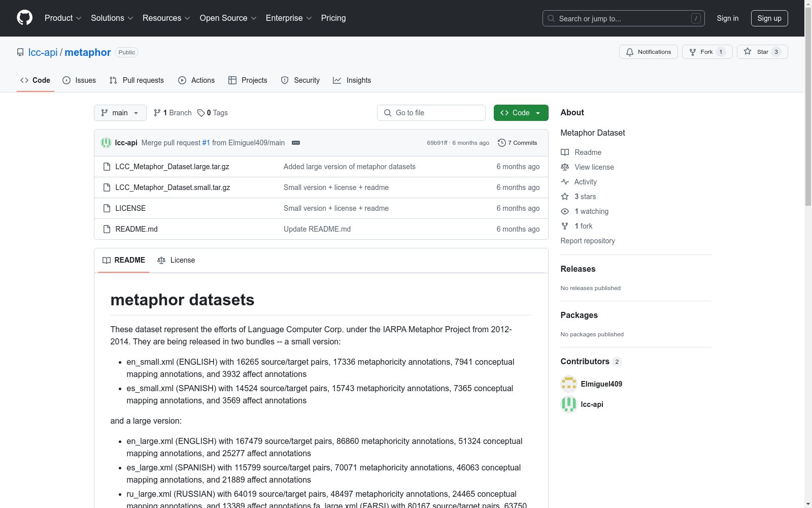Image resolution: width=812 pixels, height=508 pixels.
Task: Click the Releases heading link
Action: [578, 269]
